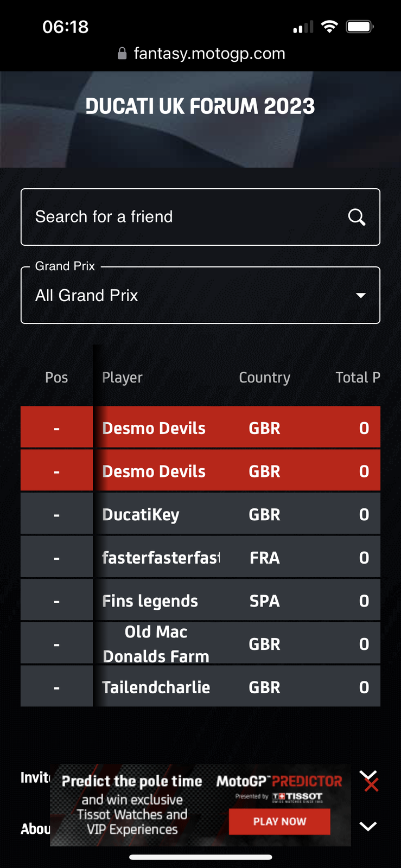
Task: Open the Invite section link
Action: pos(35,777)
